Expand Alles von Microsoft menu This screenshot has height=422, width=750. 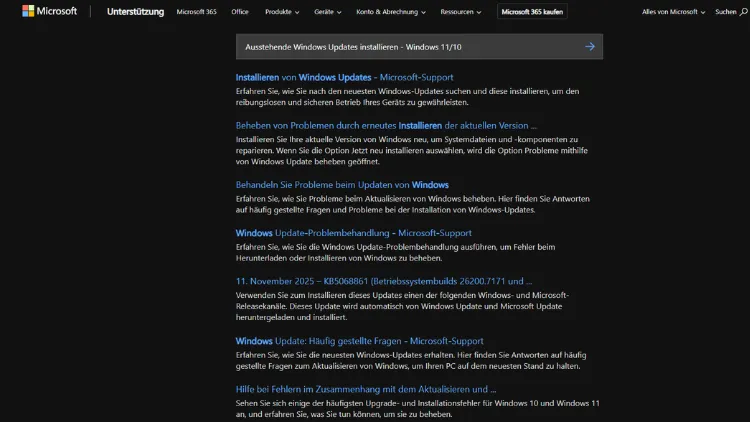673,12
